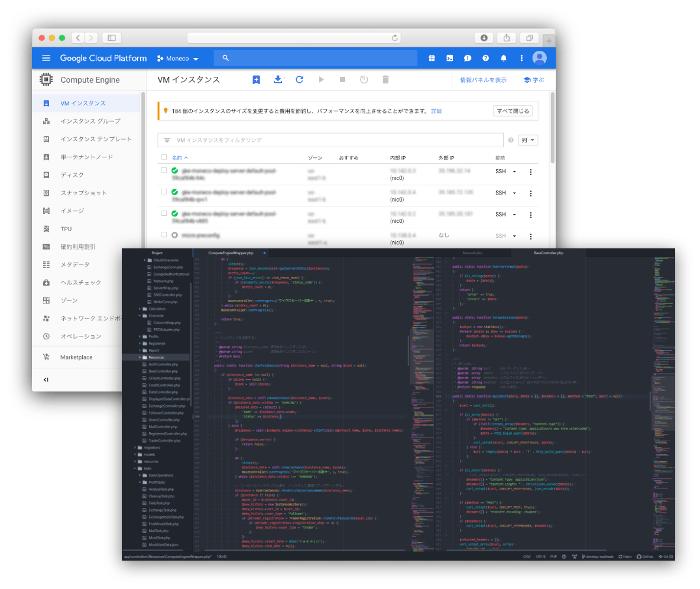
Task: Open SSH dropdown arrow for third instance
Action: coord(514,215)
